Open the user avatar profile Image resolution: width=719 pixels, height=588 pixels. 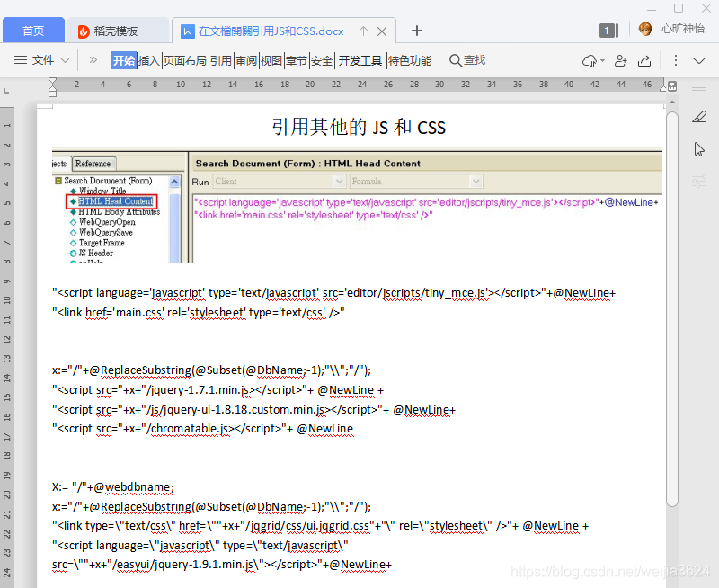[644, 29]
